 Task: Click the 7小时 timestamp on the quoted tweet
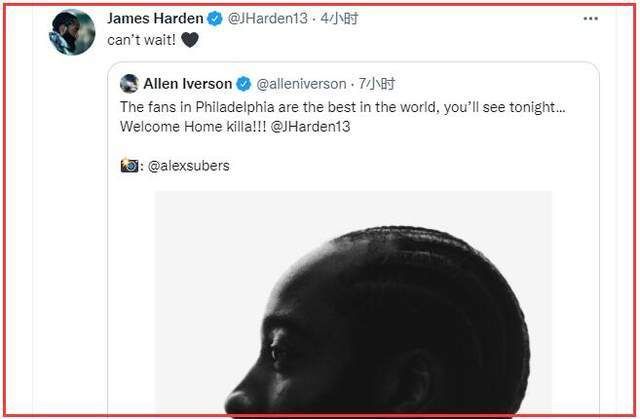377,84
